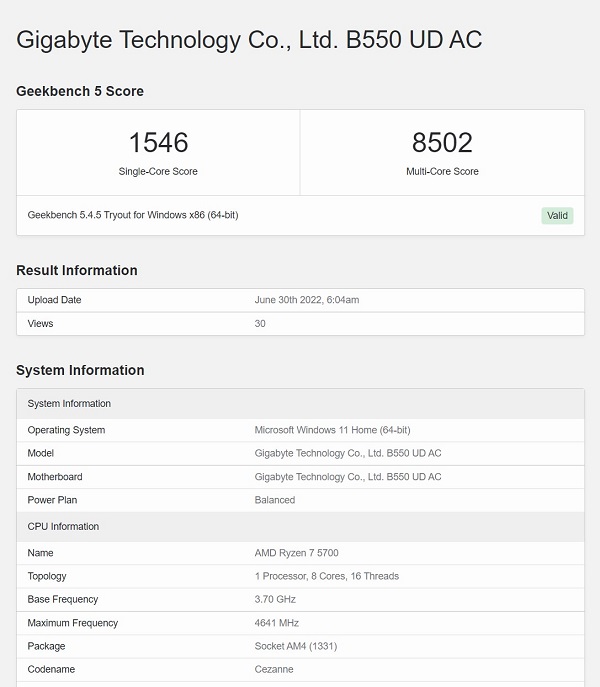The image size is (600, 687).
Task: Click the Operating System label
Action: [66, 430]
